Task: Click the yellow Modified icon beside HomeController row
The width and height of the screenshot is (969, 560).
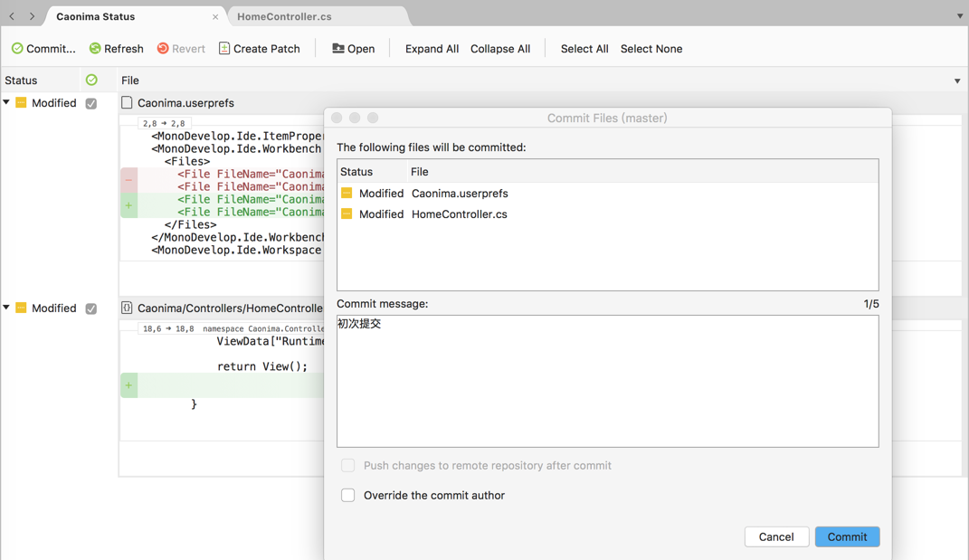Action: [x=21, y=308]
